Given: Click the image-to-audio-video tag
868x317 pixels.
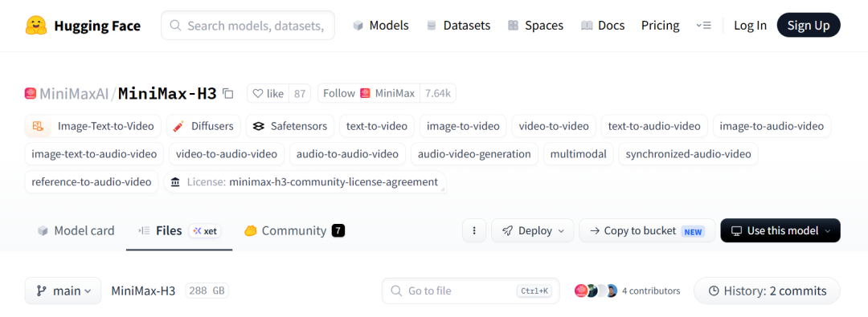Looking at the screenshot, I should pos(772,126).
